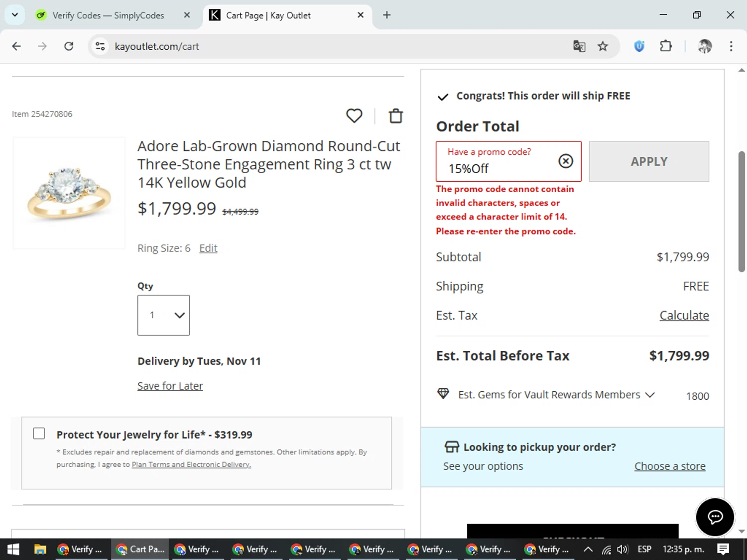Switch to Verify Codes — SimplyCodes tab
Screen dimensions: 747x560
coord(109,15)
